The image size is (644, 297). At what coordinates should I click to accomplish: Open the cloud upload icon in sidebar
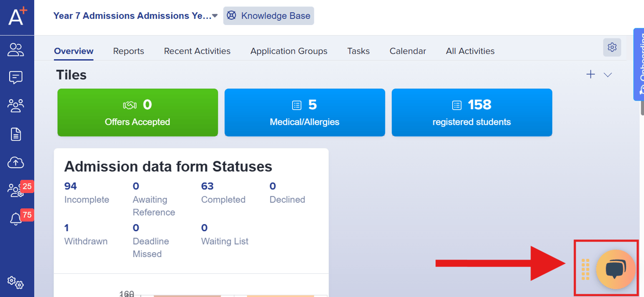click(16, 163)
